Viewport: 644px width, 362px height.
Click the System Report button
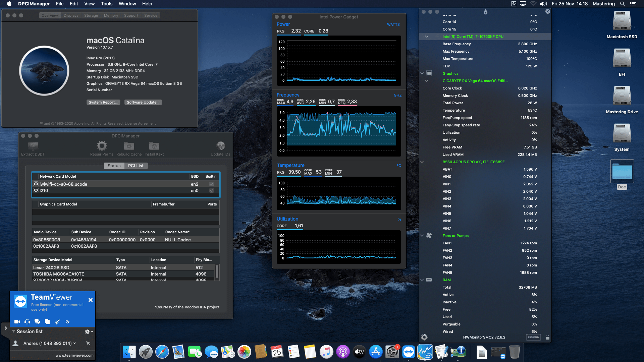pos(103,102)
